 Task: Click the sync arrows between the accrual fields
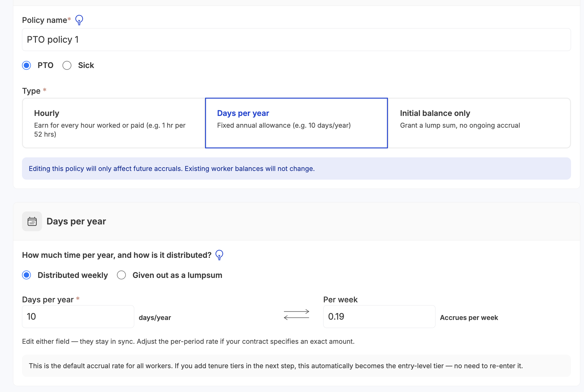[x=296, y=314]
